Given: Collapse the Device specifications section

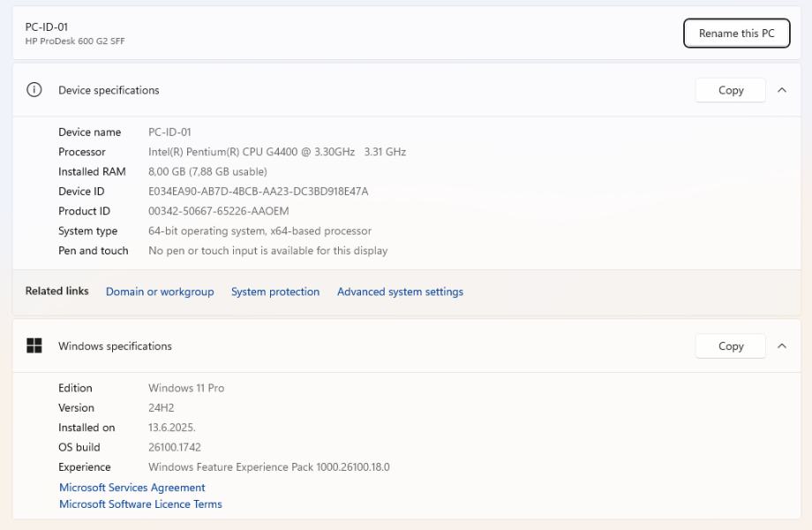Looking at the screenshot, I should (782, 90).
